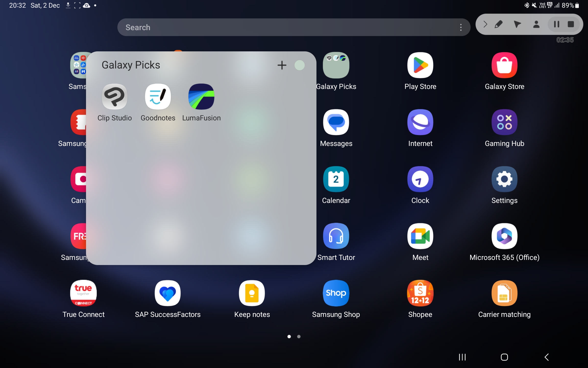Tap the download notification icon in status bar
This screenshot has width=588, height=368.
click(68, 5)
